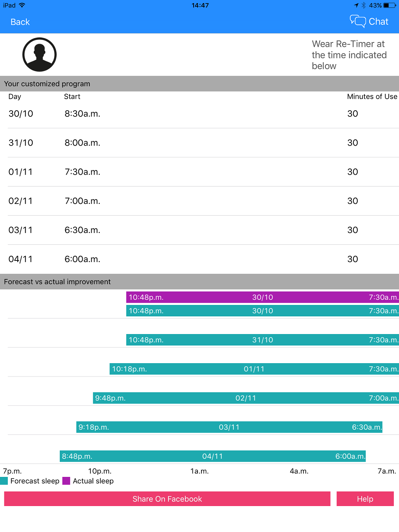
Task: Tap the user profile avatar icon
Action: (x=39, y=55)
